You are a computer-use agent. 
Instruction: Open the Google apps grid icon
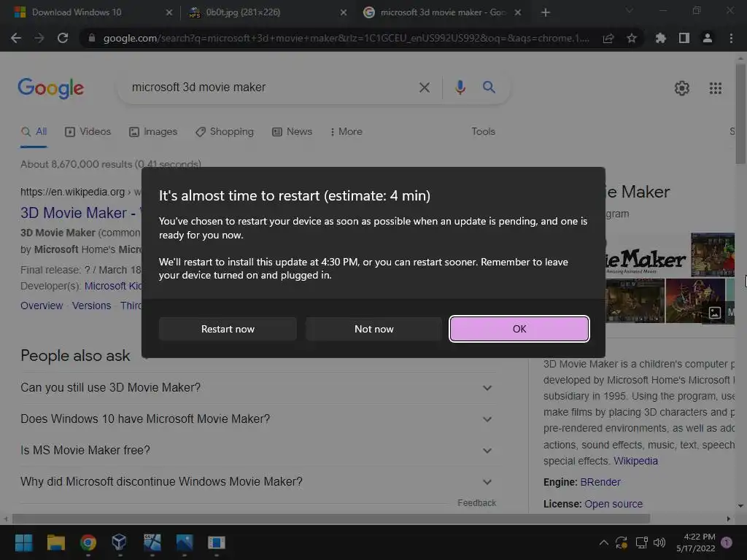(x=715, y=88)
